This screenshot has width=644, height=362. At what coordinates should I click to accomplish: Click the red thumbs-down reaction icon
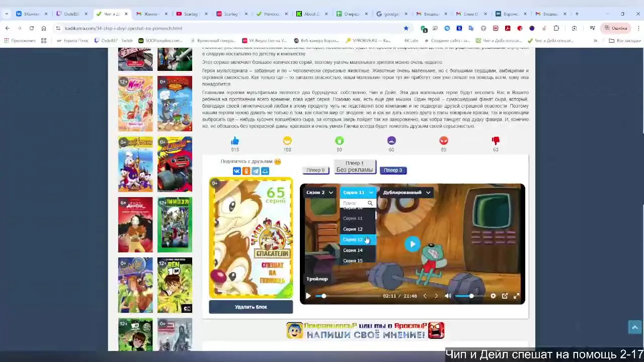[x=496, y=141]
